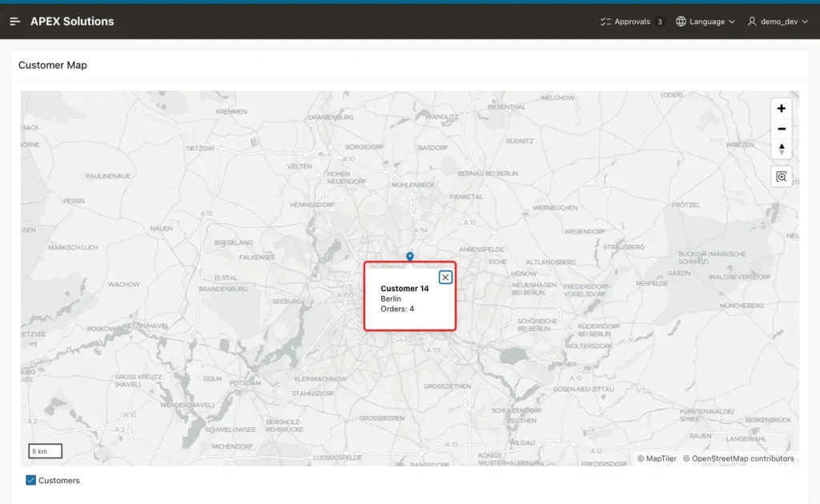The width and height of the screenshot is (820, 504).
Task: Click the Wandlitz label on map
Action: 442,117
